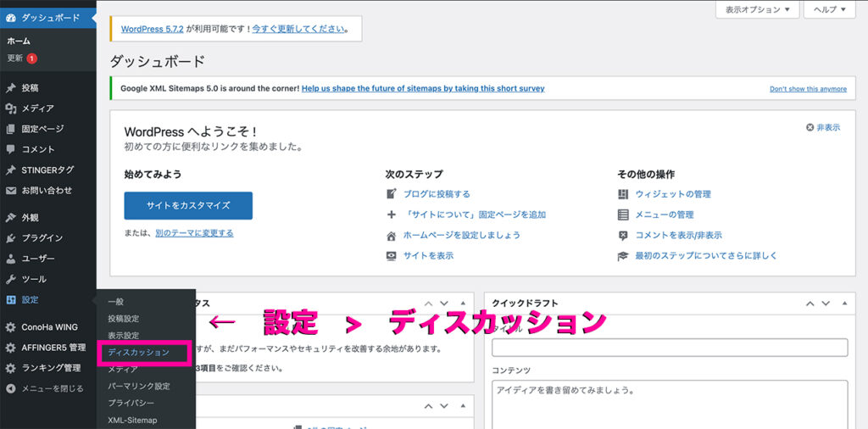Move Quick Draft panel up arrow
The width and height of the screenshot is (868, 429).
pos(810,304)
